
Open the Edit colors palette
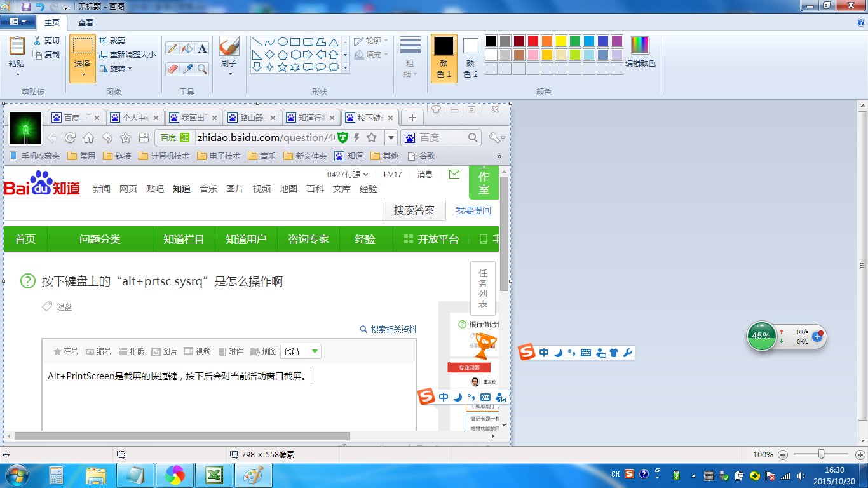click(x=640, y=51)
